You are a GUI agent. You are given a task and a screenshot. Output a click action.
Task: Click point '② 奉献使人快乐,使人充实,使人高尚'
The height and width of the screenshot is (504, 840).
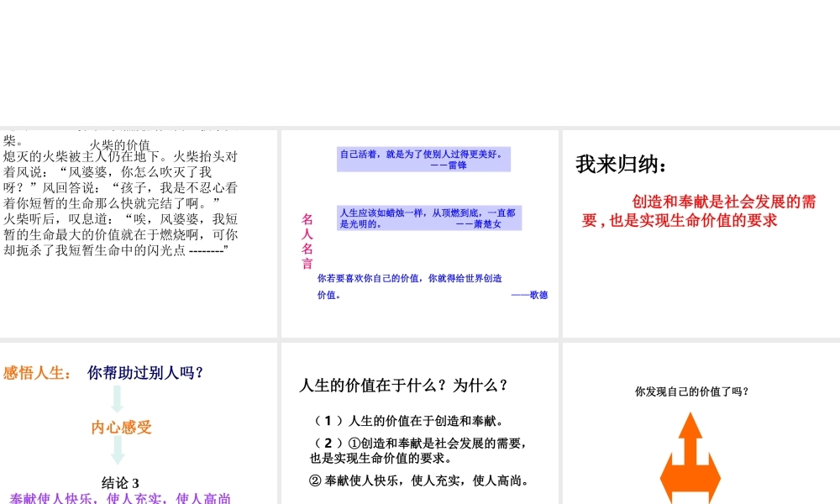[x=419, y=480]
